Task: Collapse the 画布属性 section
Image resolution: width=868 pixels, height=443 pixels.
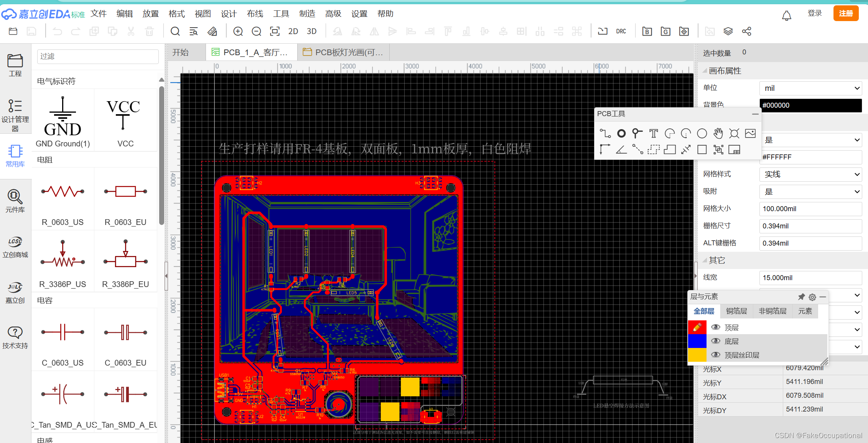Action: [705, 71]
